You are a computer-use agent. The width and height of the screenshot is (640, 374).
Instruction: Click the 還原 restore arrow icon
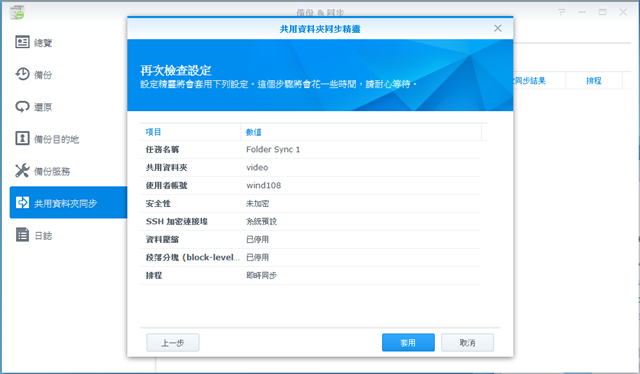(x=22, y=106)
